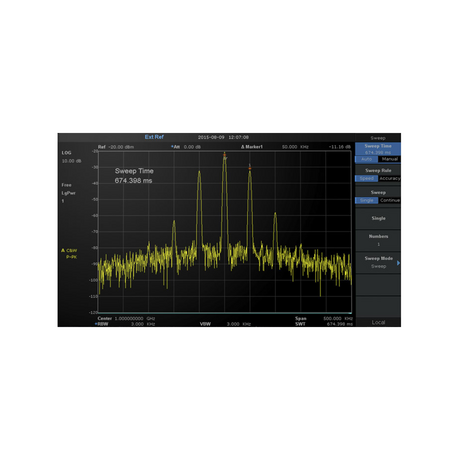Click the yellow A C&W trace label

pyautogui.click(x=69, y=250)
